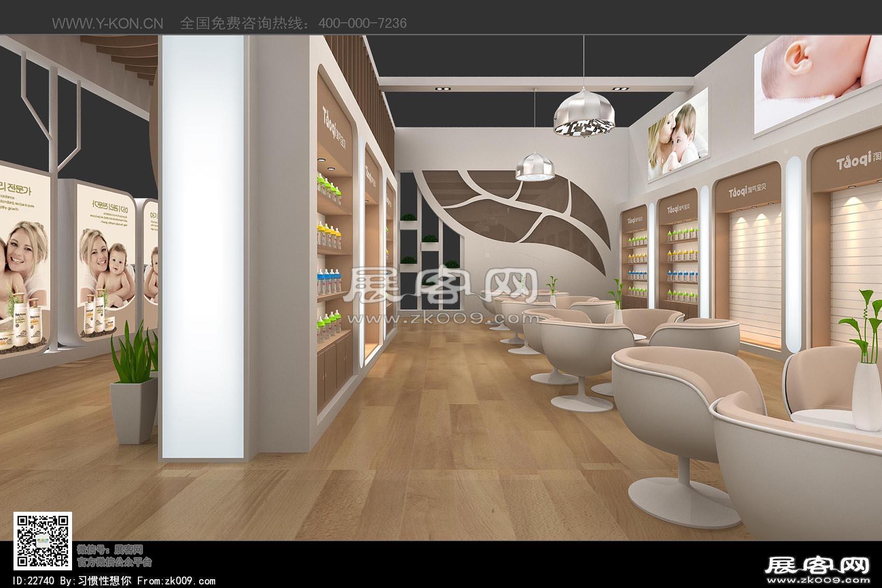Click the QR code in the footer
882x588 pixels.
point(42,542)
